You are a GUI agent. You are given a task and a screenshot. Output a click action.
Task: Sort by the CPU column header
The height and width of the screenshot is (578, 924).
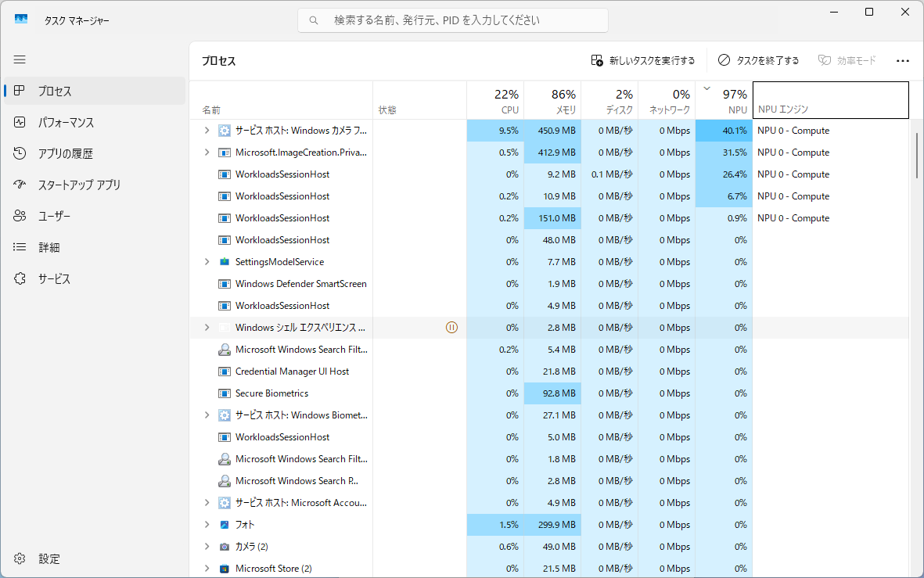495,100
